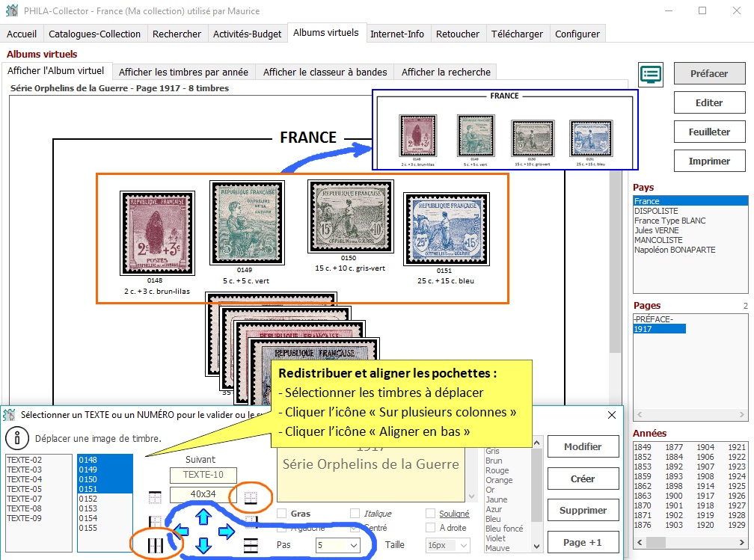Click the teal presentation icon beside Préfacer
754x560 pixels.
651,75
